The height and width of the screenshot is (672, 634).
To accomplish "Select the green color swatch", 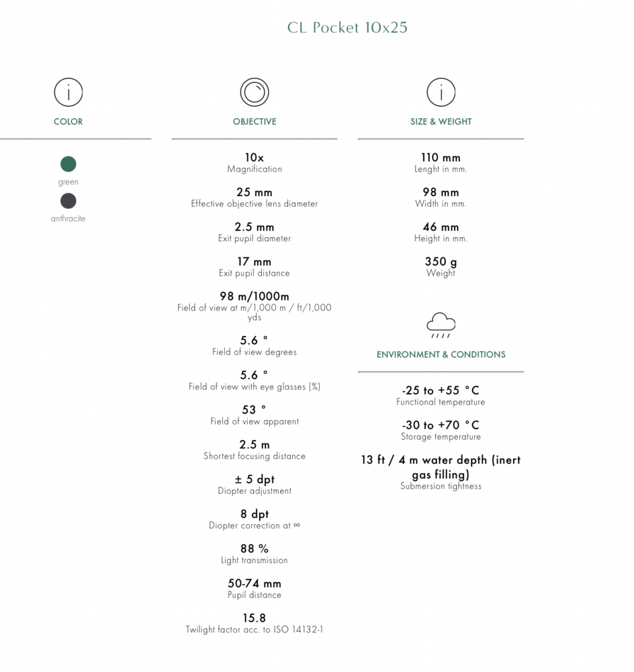I will click(68, 164).
